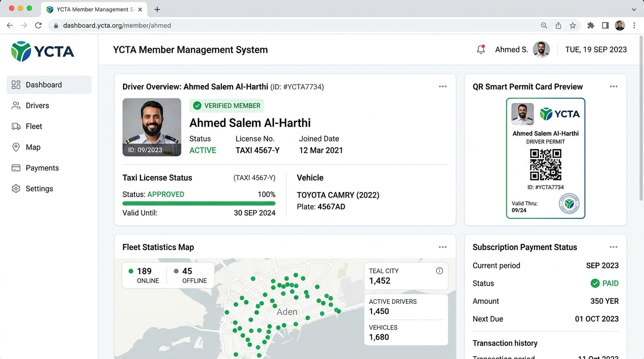The image size is (644, 359).
Task: Open Subscription Payment Status options menu
Action: [x=614, y=247]
